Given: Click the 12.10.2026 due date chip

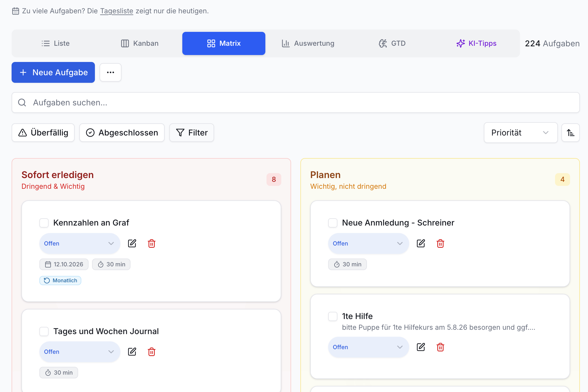Looking at the screenshot, I should point(64,264).
